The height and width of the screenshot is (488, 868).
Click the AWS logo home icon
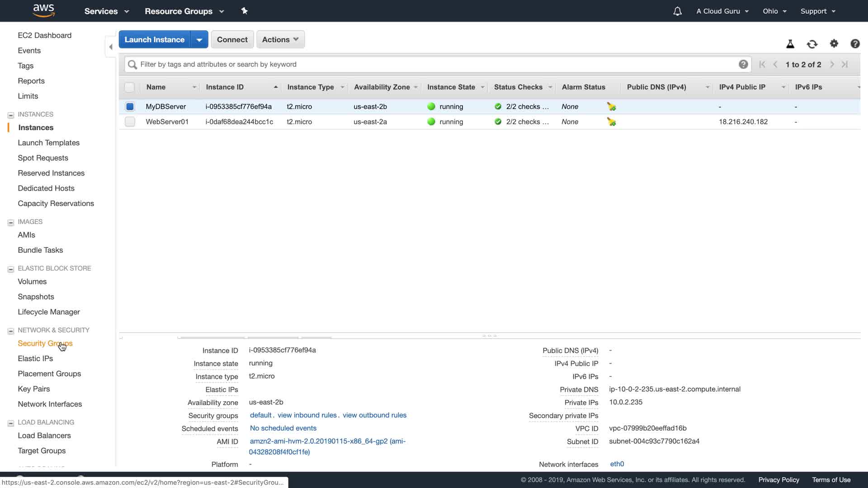coord(43,10)
